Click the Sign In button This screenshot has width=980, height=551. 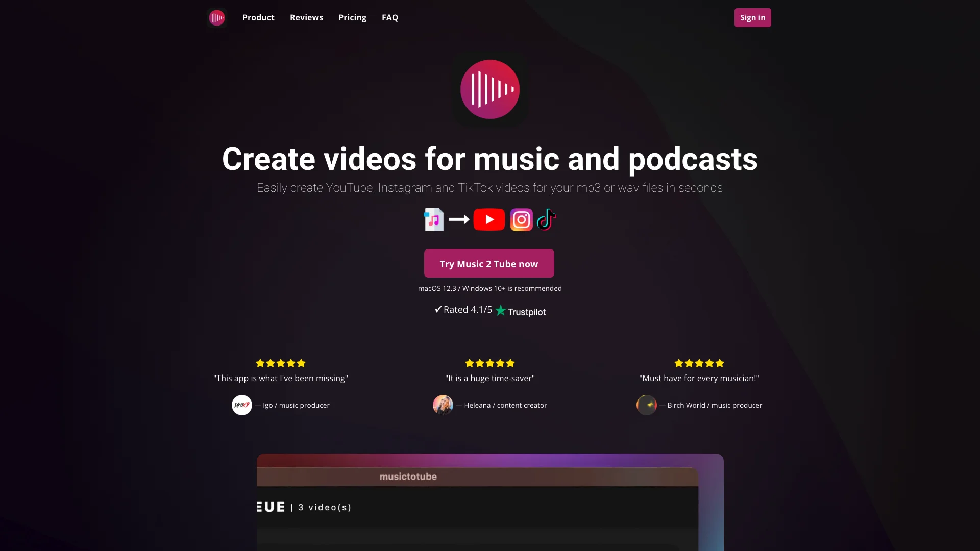tap(752, 17)
